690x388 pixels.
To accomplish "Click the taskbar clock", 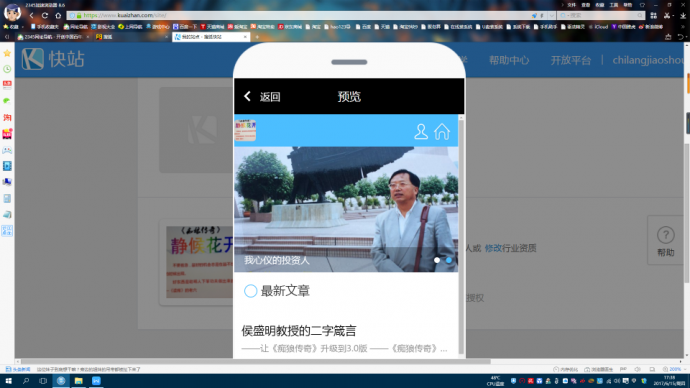I will click(x=669, y=381).
